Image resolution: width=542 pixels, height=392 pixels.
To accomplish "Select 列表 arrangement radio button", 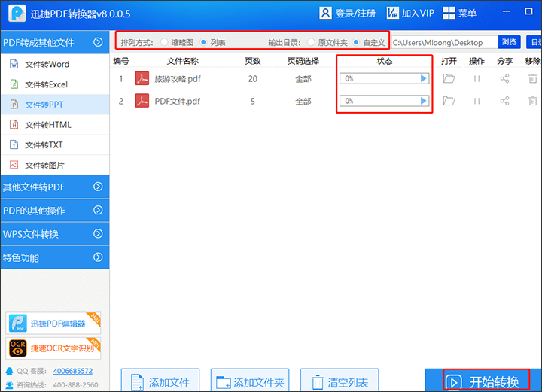I will click(x=203, y=42).
